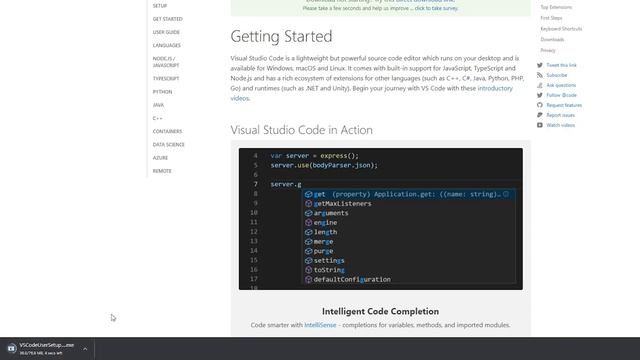This screenshot has height=360, width=640.
Task: Click the Twitter icon beside Follow @code
Action: point(540,95)
